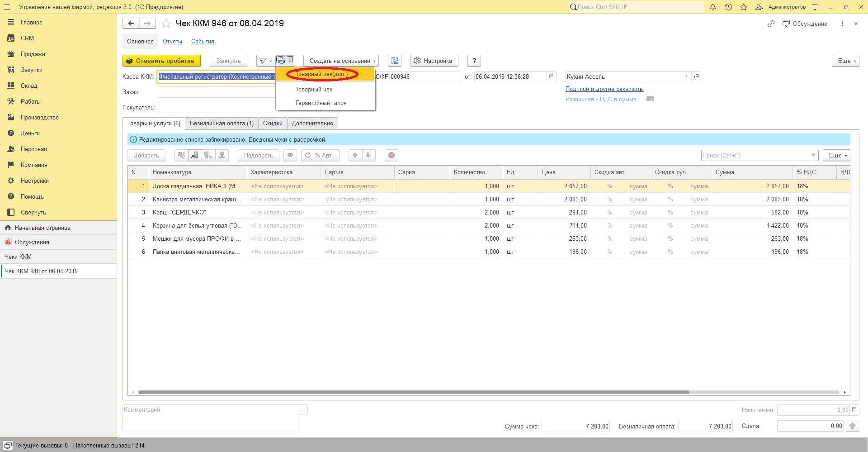Image resolution: width=868 pixels, height=452 pixels.
Task: Expand organization dropdown arrow
Action: point(686,76)
